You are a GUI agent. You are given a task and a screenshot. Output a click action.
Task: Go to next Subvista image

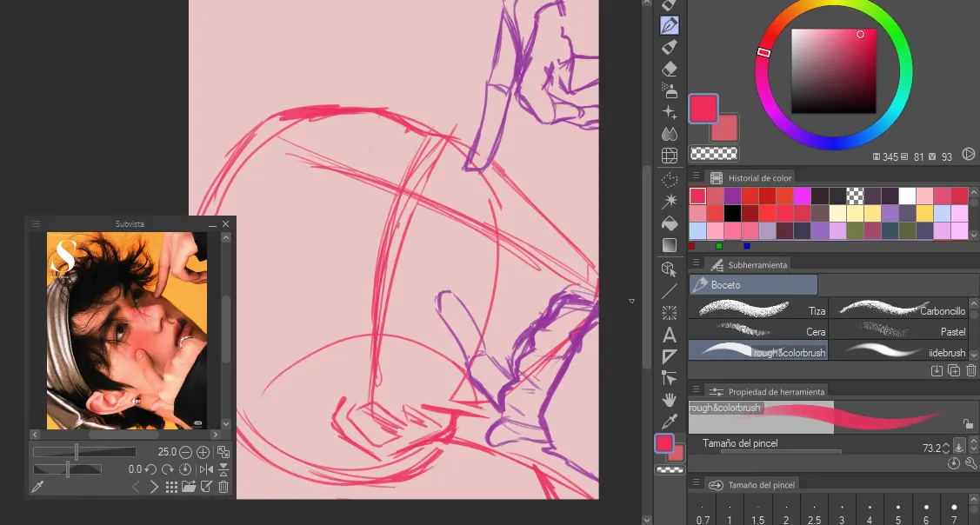tap(155, 488)
